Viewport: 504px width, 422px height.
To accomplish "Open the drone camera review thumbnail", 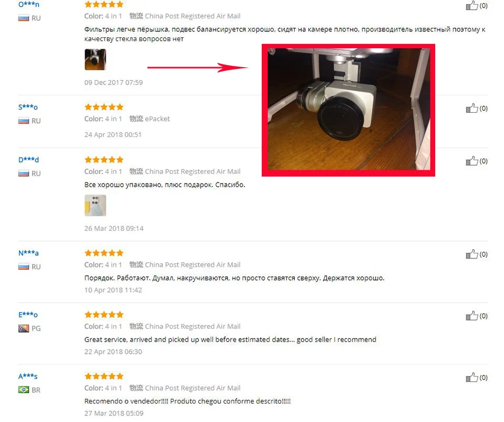I will pyautogui.click(x=95, y=60).
